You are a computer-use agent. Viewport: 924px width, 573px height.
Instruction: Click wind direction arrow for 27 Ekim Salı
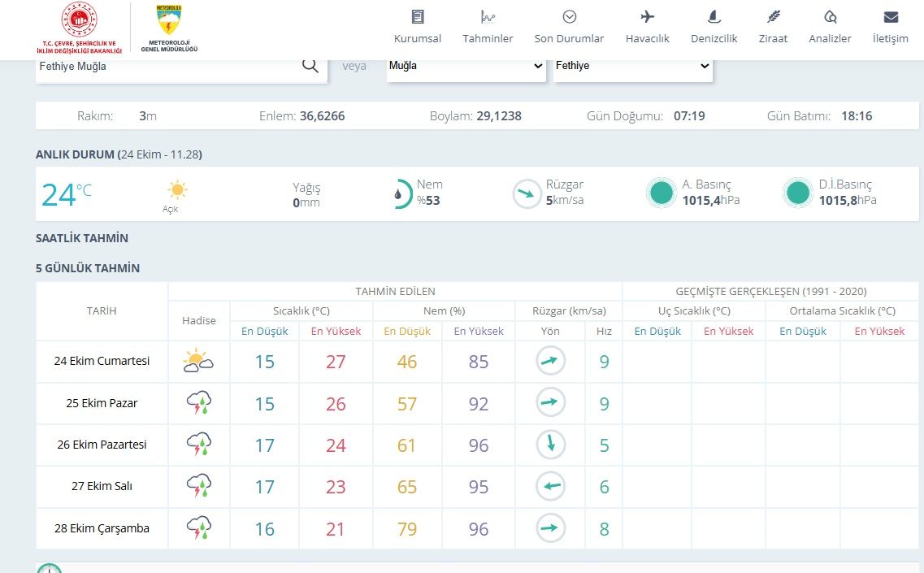point(550,486)
